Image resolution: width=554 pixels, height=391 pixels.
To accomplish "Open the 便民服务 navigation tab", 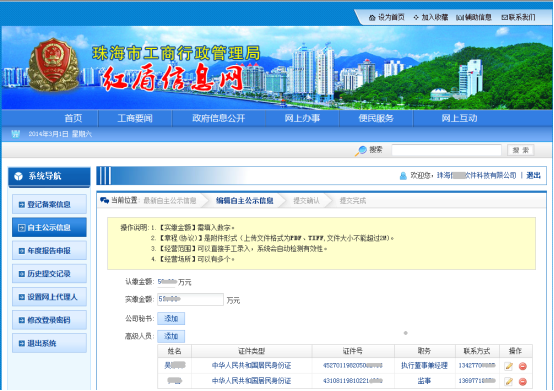I will click(376, 118).
